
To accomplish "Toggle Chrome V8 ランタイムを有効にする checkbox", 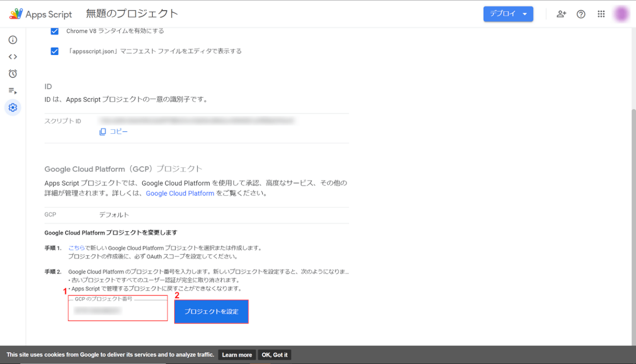I will (x=55, y=31).
